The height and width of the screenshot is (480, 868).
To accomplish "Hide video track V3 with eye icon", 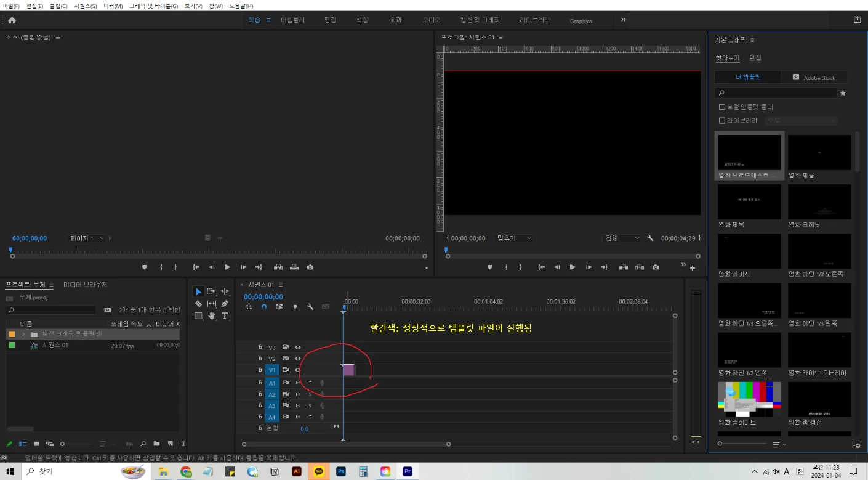I will coord(298,348).
